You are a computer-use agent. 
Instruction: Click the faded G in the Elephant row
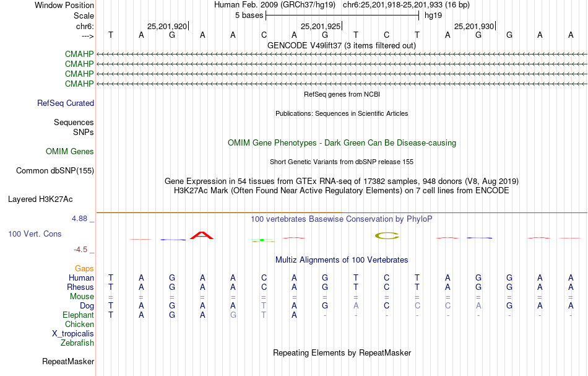click(233, 315)
